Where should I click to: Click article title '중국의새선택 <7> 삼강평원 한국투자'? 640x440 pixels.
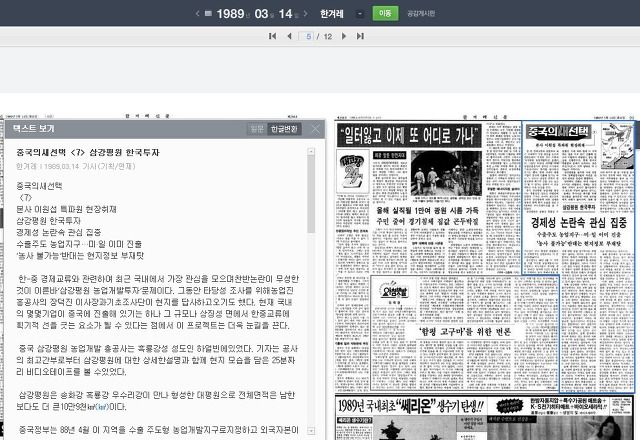[88, 152]
